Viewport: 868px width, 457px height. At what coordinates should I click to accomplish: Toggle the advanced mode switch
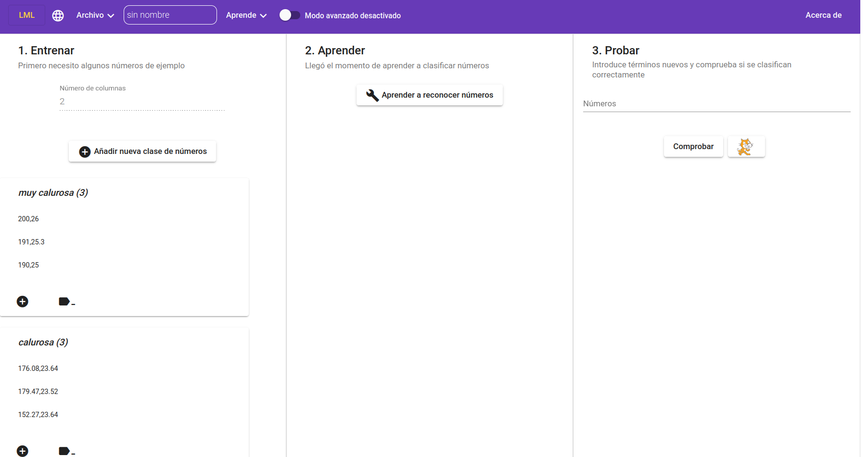289,15
